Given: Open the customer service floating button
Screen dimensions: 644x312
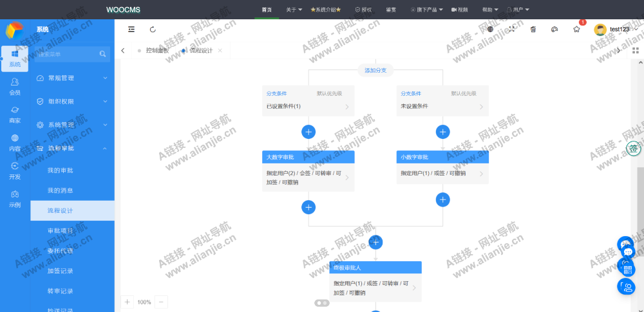Looking at the screenshot, I should [x=627, y=286].
